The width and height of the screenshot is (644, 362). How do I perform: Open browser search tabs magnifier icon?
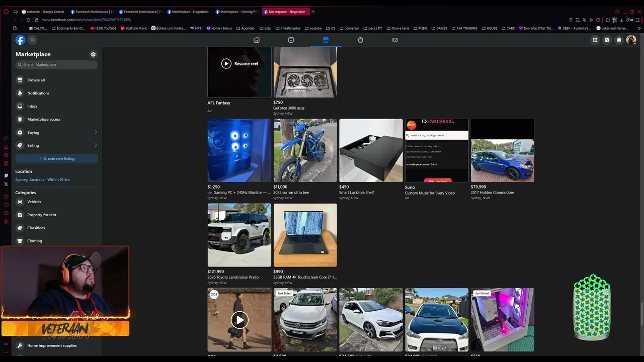coord(617,12)
